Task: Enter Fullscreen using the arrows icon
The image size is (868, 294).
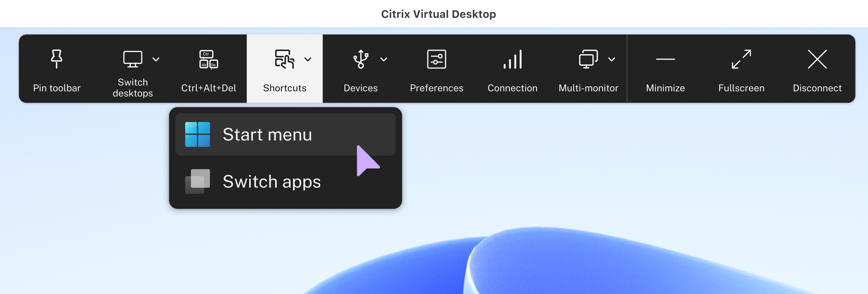Action: 741,59
